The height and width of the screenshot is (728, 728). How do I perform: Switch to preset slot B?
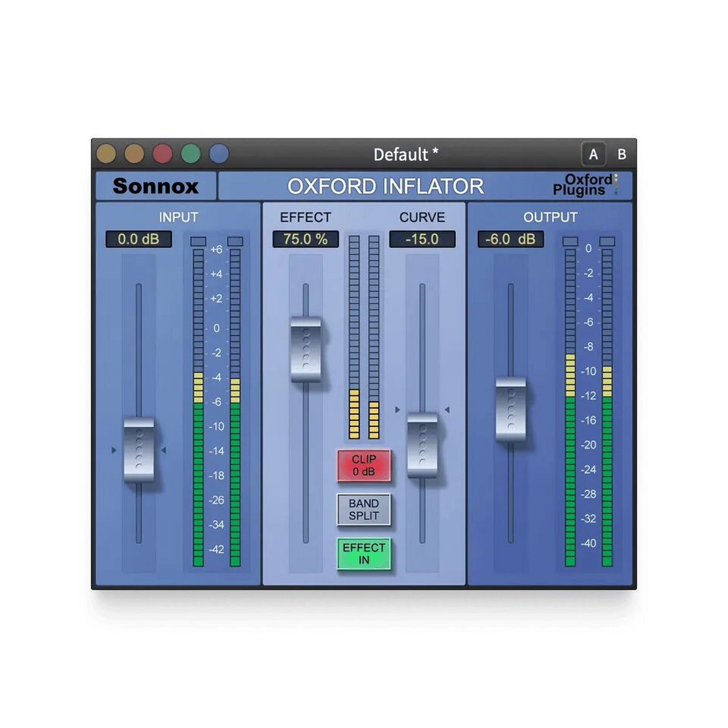(x=623, y=154)
